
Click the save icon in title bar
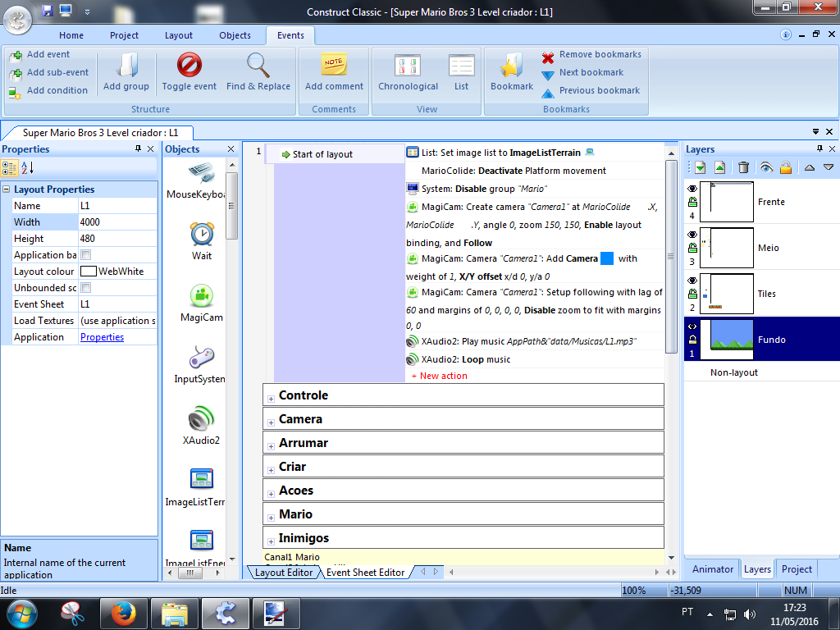(47, 10)
